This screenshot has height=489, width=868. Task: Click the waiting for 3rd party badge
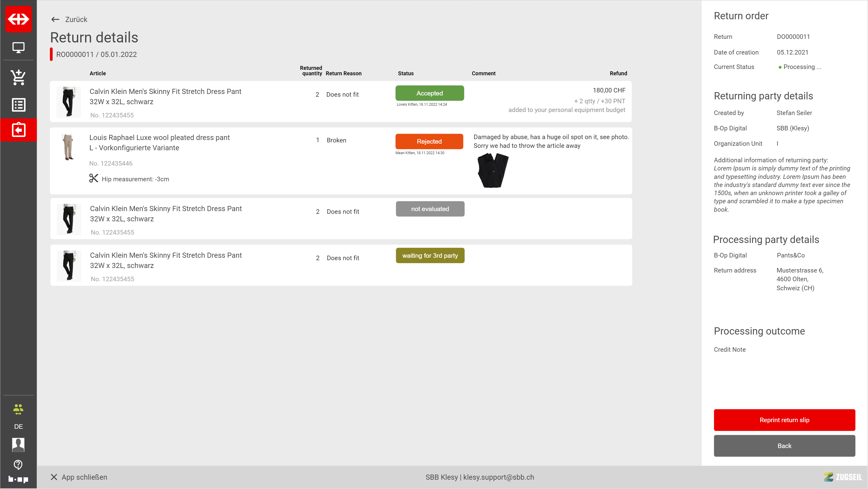430,256
